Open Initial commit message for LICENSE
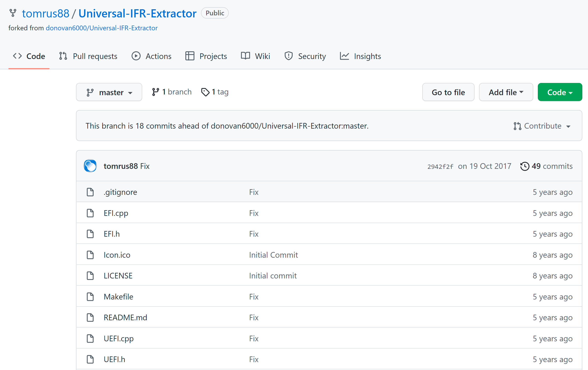This screenshot has height=370, width=588. coord(273,276)
